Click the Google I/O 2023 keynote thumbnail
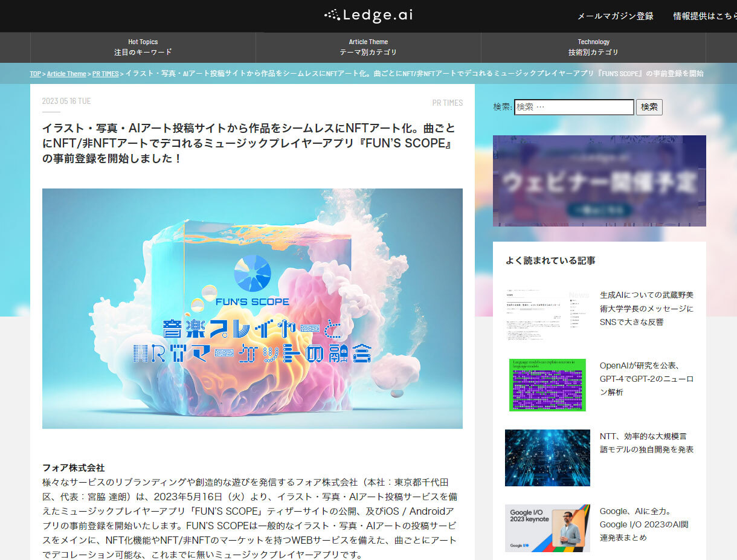 pos(547,529)
